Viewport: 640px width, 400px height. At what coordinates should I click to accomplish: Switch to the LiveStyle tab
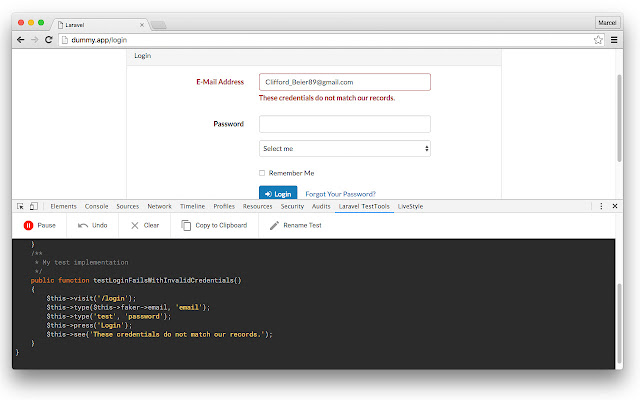click(410, 206)
